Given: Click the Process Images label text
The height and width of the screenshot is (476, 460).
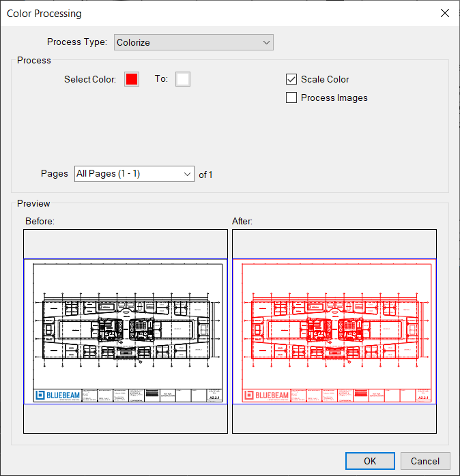Looking at the screenshot, I should (x=334, y=98).
